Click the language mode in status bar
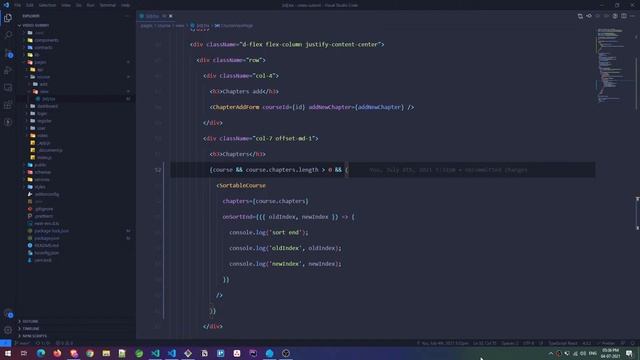This screenshot has width=640, height=360. click(x=563, y=343)
